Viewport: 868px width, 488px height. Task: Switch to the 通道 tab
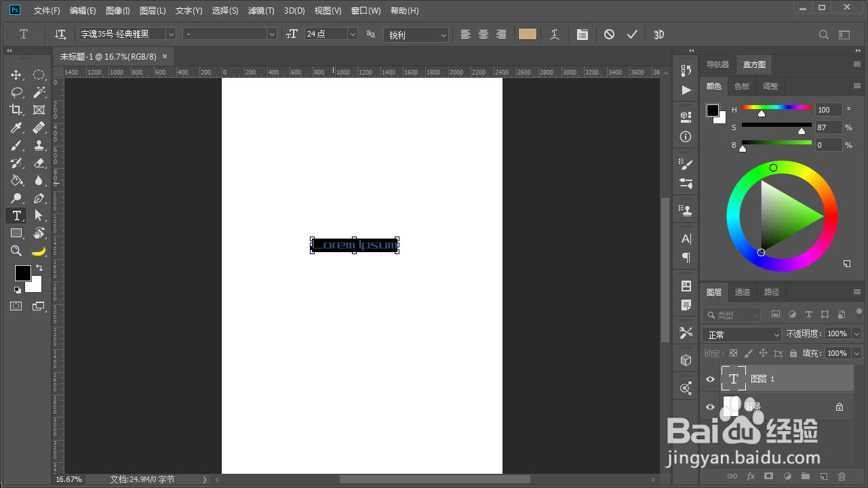tap(743, 292)
